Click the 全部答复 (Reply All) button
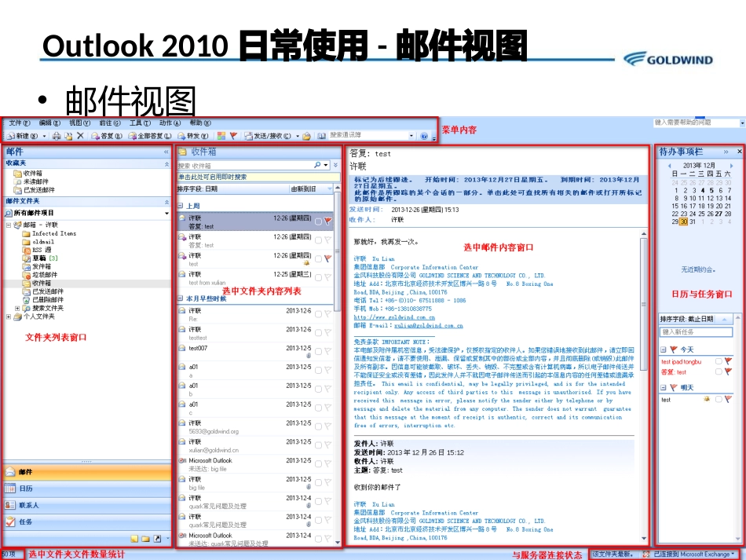 (x=150, y=136)
